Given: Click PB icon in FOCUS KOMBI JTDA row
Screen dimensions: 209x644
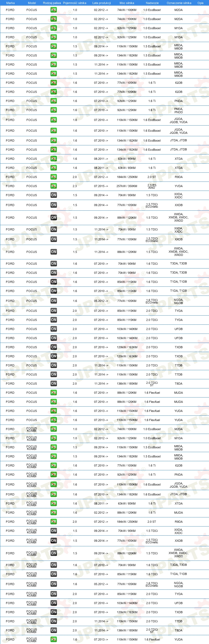Looking at the screenshot, I should 53,494.
